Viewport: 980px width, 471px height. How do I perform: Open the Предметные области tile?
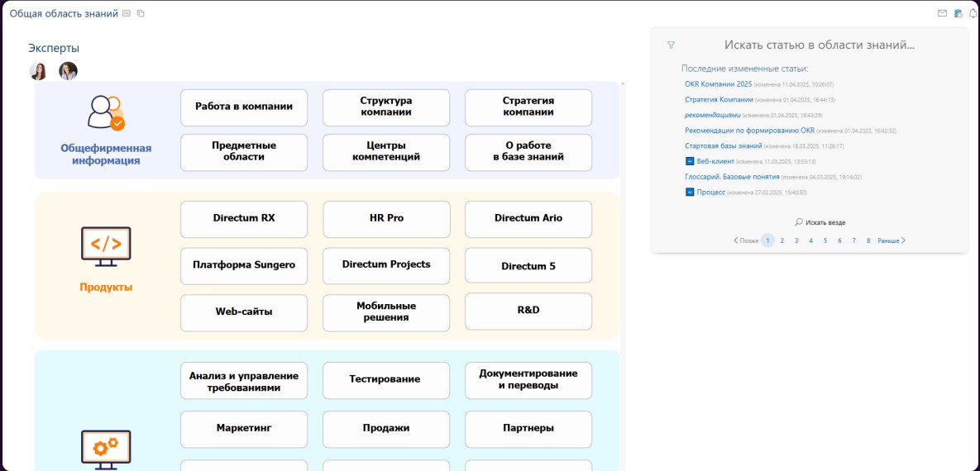[x=244, y=152]
